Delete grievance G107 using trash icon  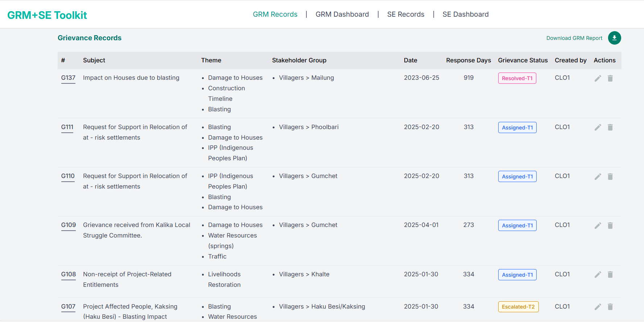(x=610, y=307)
